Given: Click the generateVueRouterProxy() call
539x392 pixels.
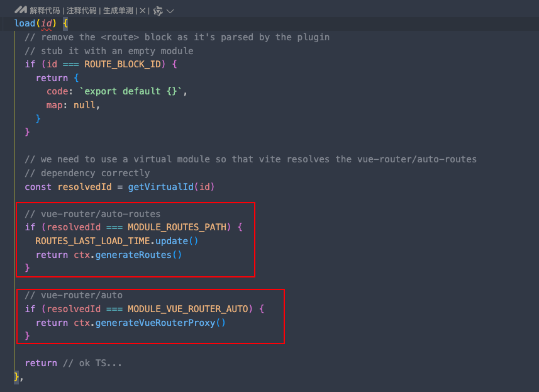Looking at the screenshot, I should 160,323.
